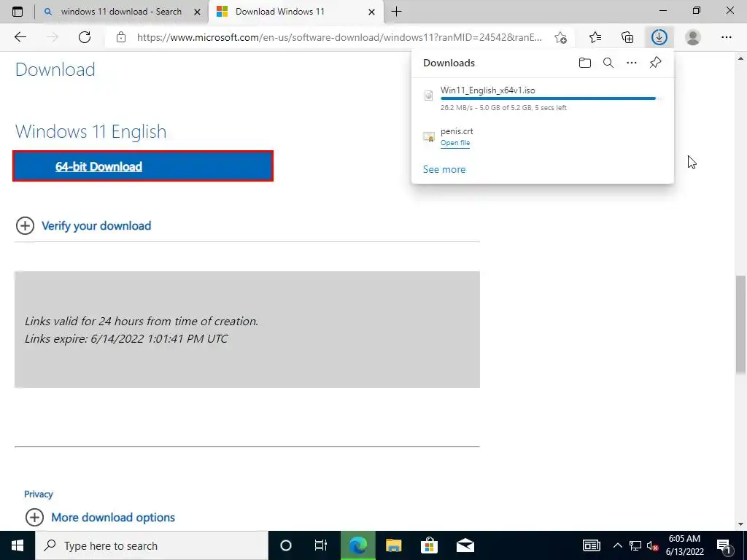Open a new browser tab

pyautogui.click(x=396, y=12)
